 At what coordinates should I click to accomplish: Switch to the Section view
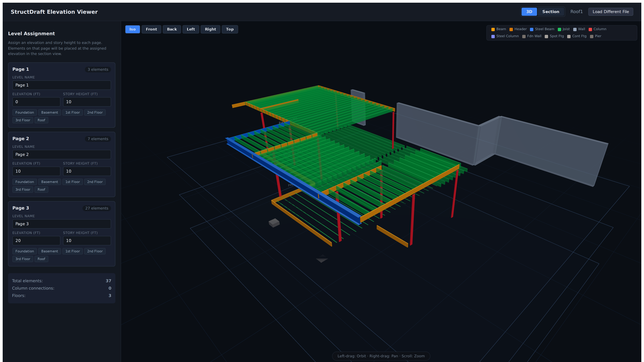tap(551, 12)
